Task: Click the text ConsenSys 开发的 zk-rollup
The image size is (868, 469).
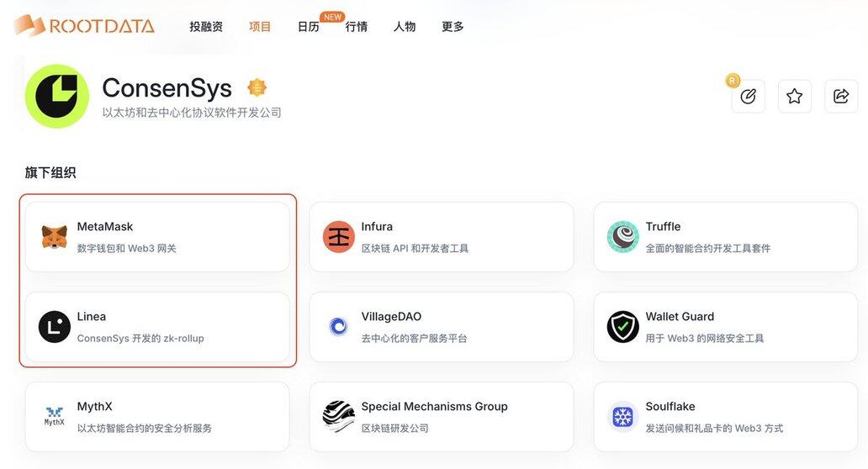Action: click(x=140, y=339)
